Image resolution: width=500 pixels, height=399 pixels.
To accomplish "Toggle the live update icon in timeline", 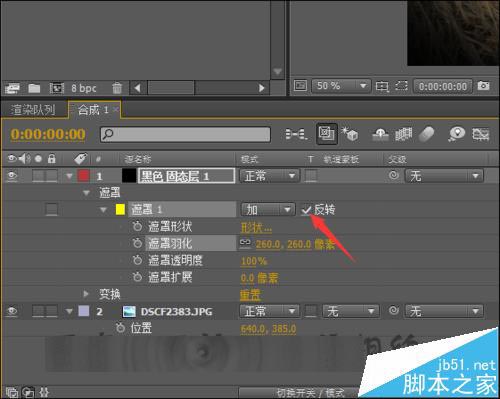I will (x=327, y=134).
